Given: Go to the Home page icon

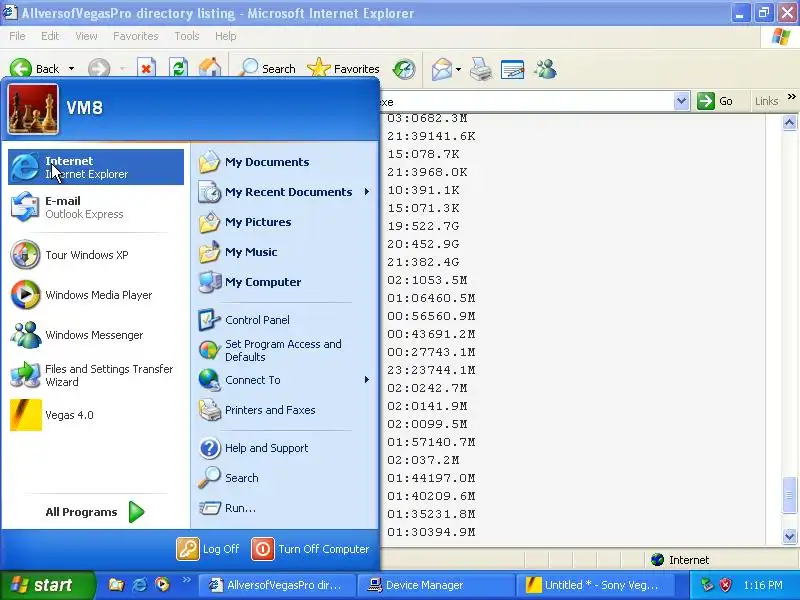Looking at the screenshot, I should pyautogui.click(x=210, y=68).
